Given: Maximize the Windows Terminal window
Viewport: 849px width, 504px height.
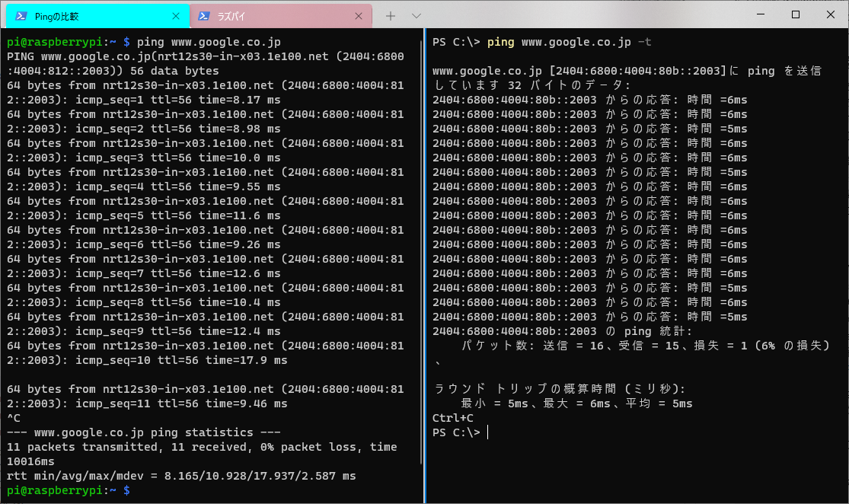Looking at the screenshot, I should click(796, 14).
